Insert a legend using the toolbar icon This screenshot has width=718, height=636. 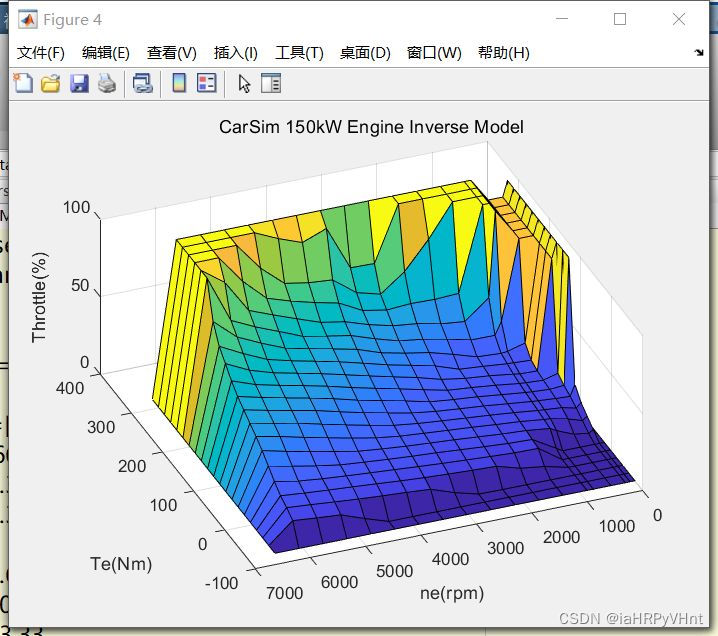[207, 83]
